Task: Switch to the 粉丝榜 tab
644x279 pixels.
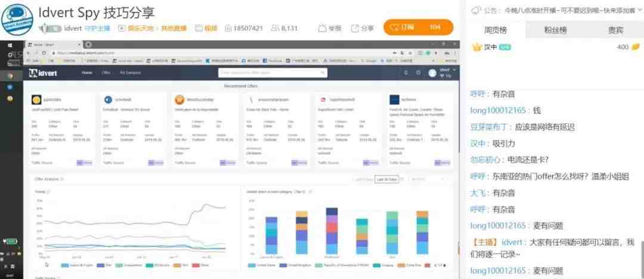Action: pyautogui.click(x=555, y=30)
